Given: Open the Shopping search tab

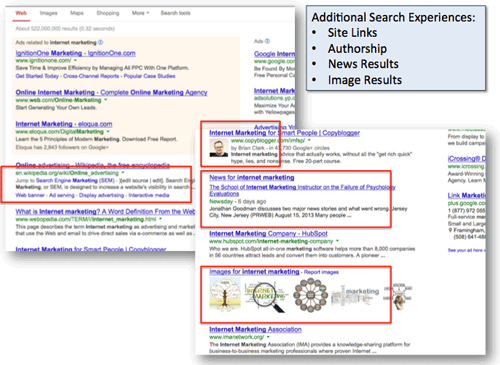Looking at the screenshot, I should [108, 13].
